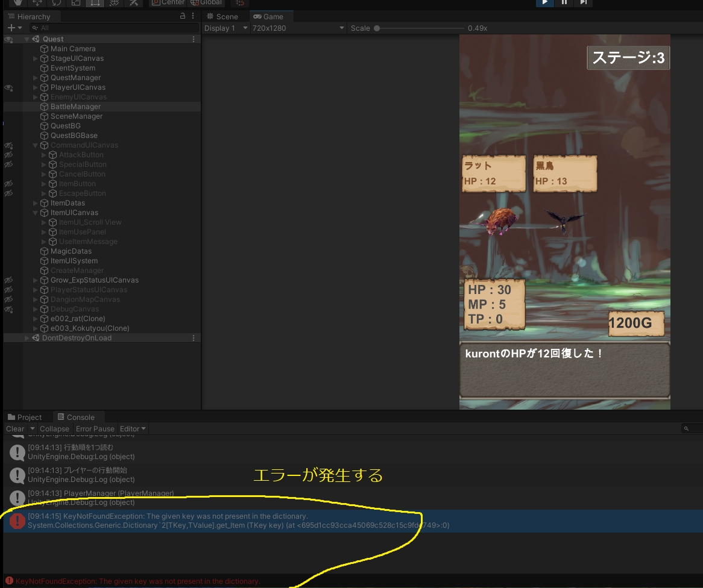Select the Rotate tool in the top toolbar
Image resolution: width=703 pixels, height=588 pixels.
coord(57,2)
